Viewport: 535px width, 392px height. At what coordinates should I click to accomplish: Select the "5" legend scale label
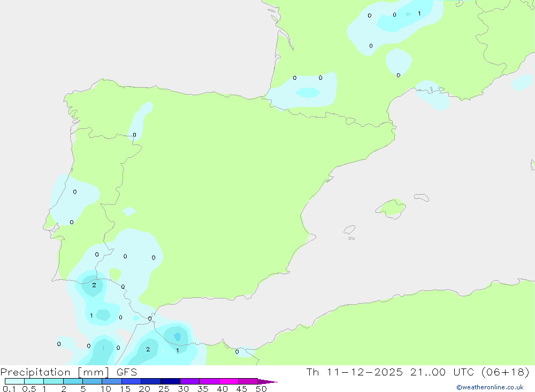tap(83, 389)
